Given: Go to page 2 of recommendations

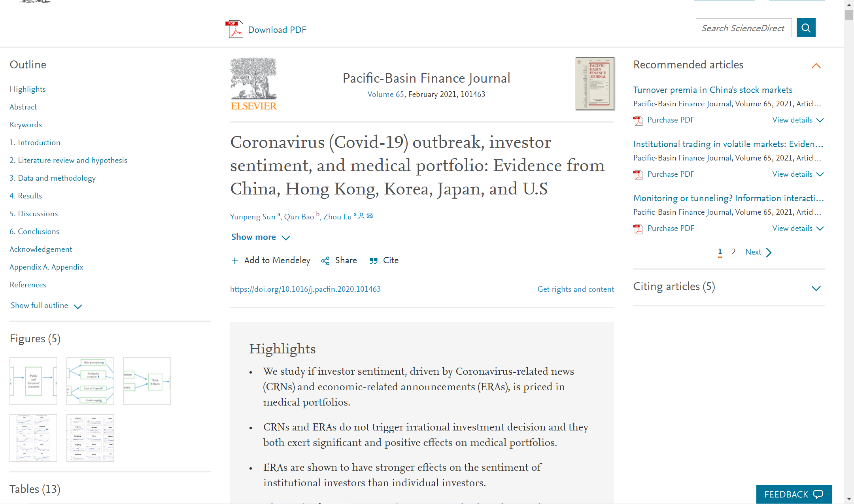Looking at the screenshot, I should pos(733,252).
